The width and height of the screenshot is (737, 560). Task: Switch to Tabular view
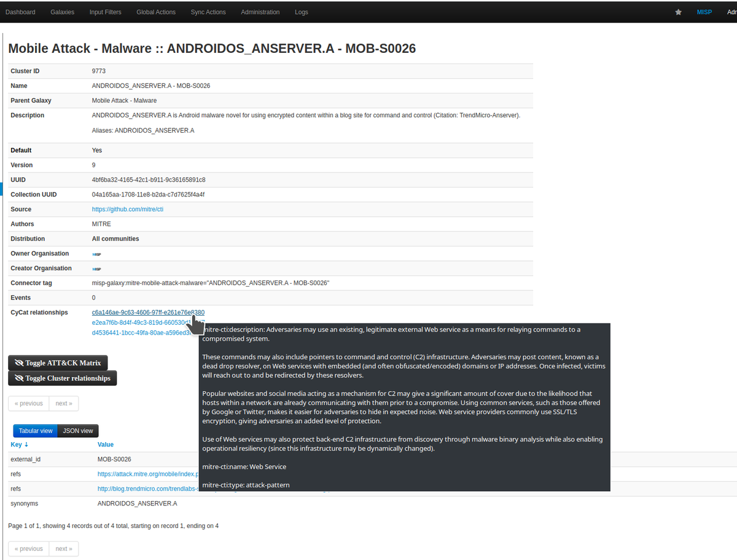click(x=35, y=431)
